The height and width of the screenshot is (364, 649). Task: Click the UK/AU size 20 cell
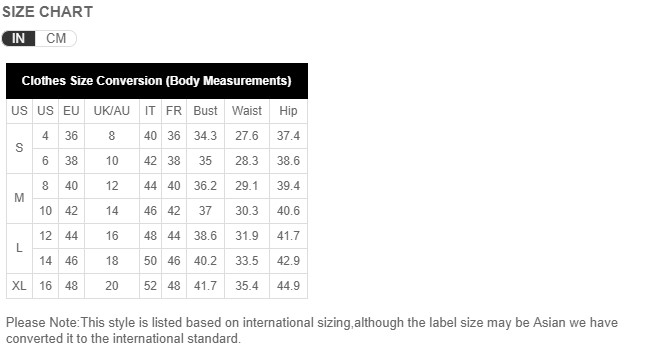pyautogui.click(x=112, y=286)
